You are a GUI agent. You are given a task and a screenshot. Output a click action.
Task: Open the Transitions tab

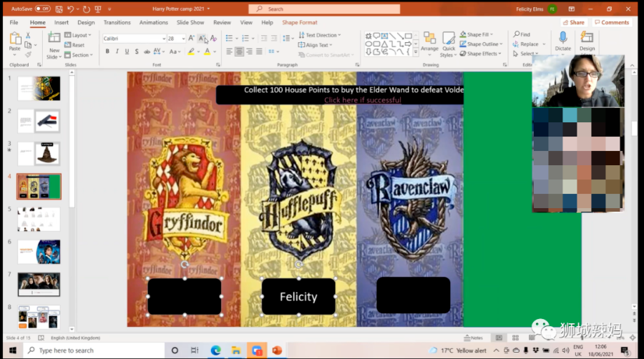pyautogui.click(x=117, y=23)
